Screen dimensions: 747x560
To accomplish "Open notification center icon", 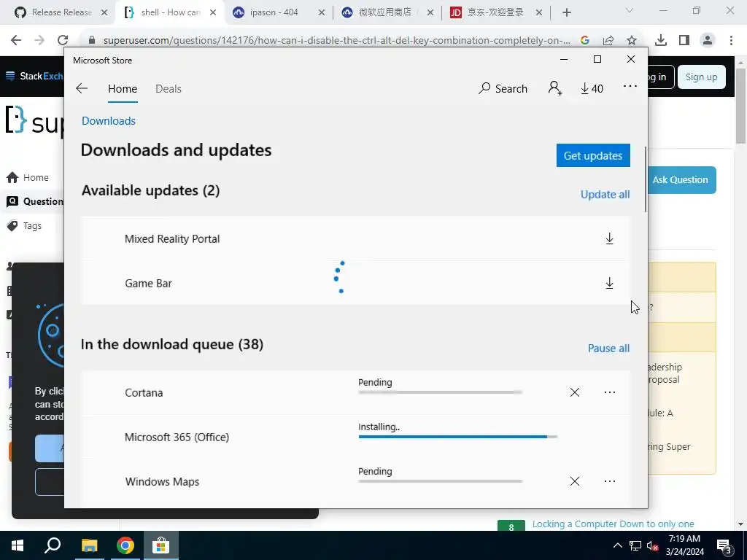I will (x=724, y=546).
